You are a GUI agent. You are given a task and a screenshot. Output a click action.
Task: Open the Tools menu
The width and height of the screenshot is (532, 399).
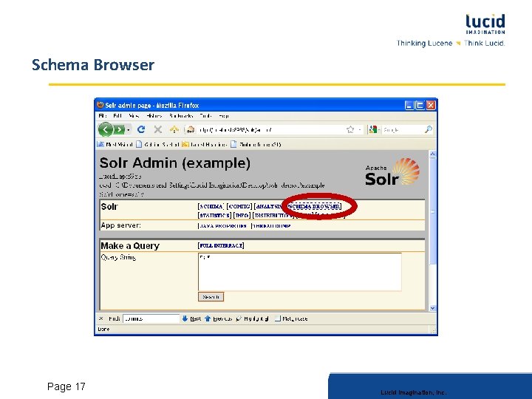pyautogui.click(x=205, y=116)
